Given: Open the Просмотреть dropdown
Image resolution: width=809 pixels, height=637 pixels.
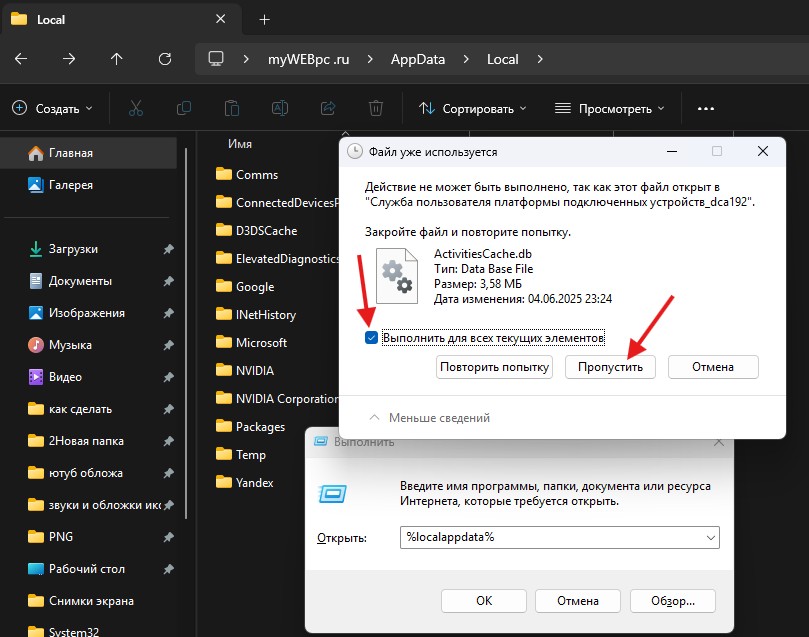Looking at the screenshot, I should coord(609,109).
